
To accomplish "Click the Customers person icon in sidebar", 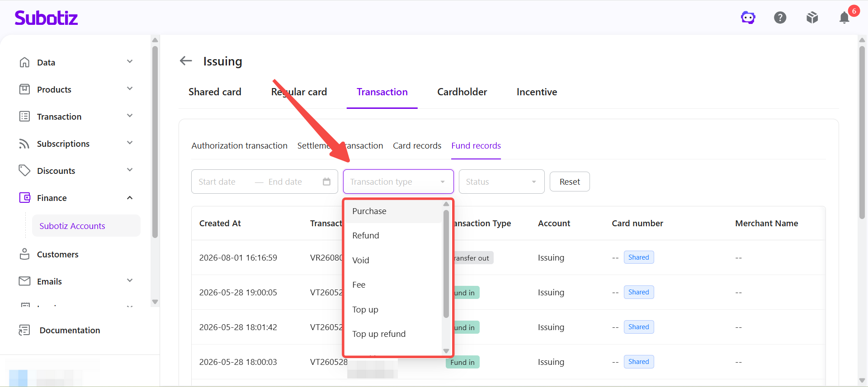I will point(24,254).
